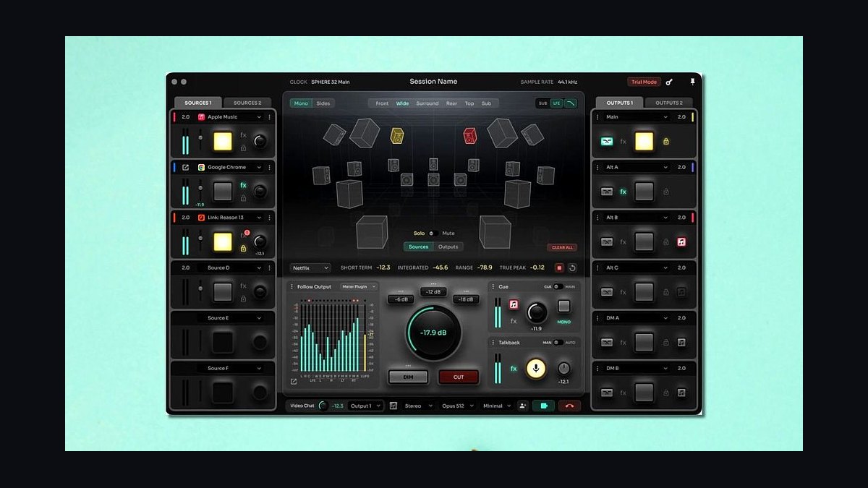Toggle the SUB button next to LFE

click(x=542, y=103)
